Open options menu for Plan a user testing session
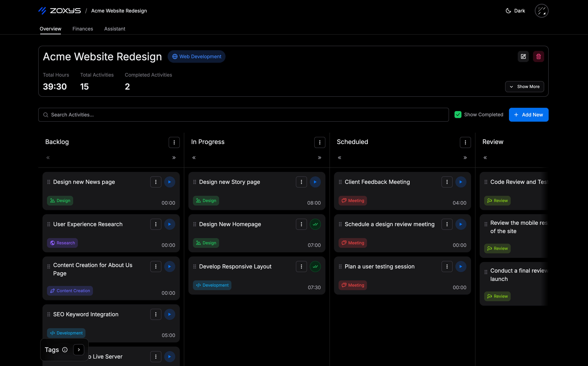This screenshot has height=366, width=588. [447, 267]
